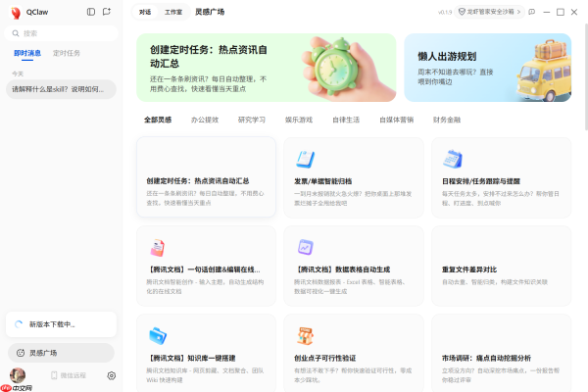Open card title 日程安排/任务跟踪与提醒
This screenshot has height=392, width=588.
pos(481,181)
